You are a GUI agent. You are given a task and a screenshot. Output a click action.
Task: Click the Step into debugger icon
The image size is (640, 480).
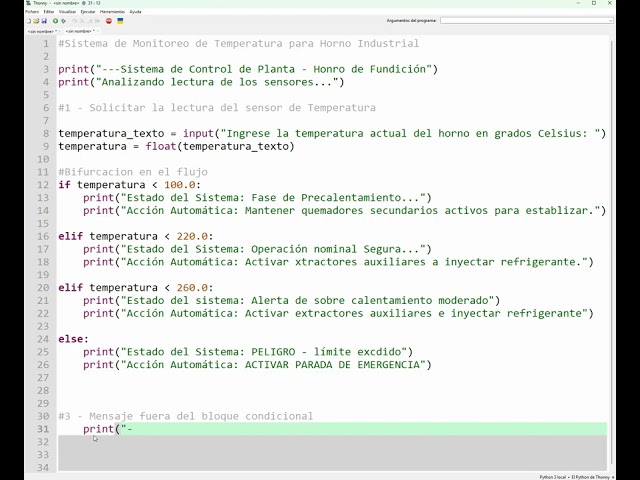click(82, 21)
